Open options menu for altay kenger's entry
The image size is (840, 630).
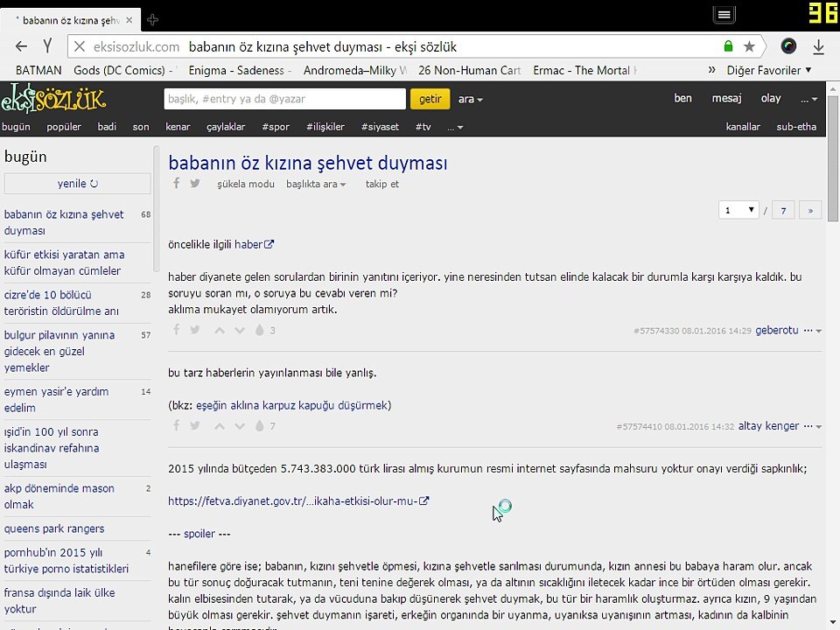click(x=813, y=426)
